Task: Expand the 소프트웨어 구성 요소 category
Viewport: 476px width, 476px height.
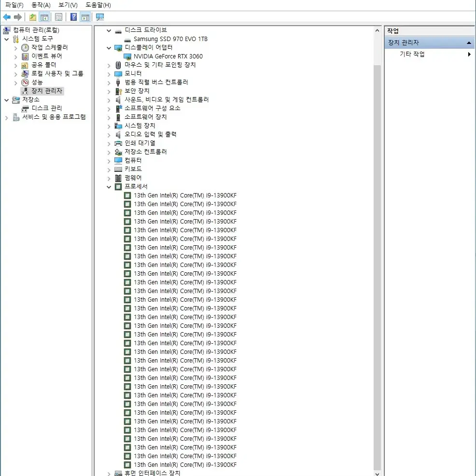Action: 109,109
